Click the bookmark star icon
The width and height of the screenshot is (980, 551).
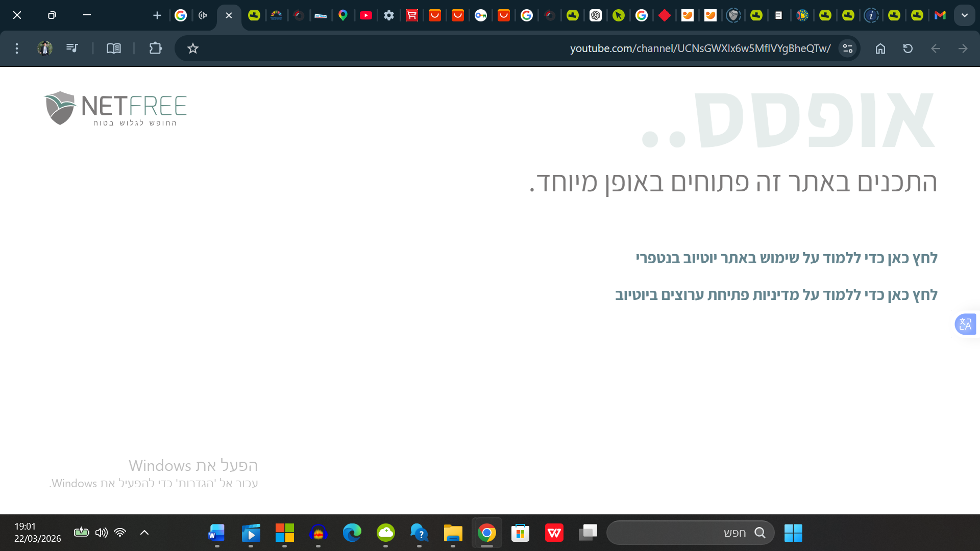point(192,48)
